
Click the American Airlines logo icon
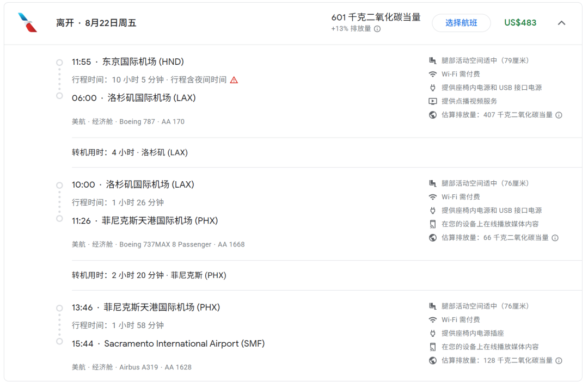(27, 23)
